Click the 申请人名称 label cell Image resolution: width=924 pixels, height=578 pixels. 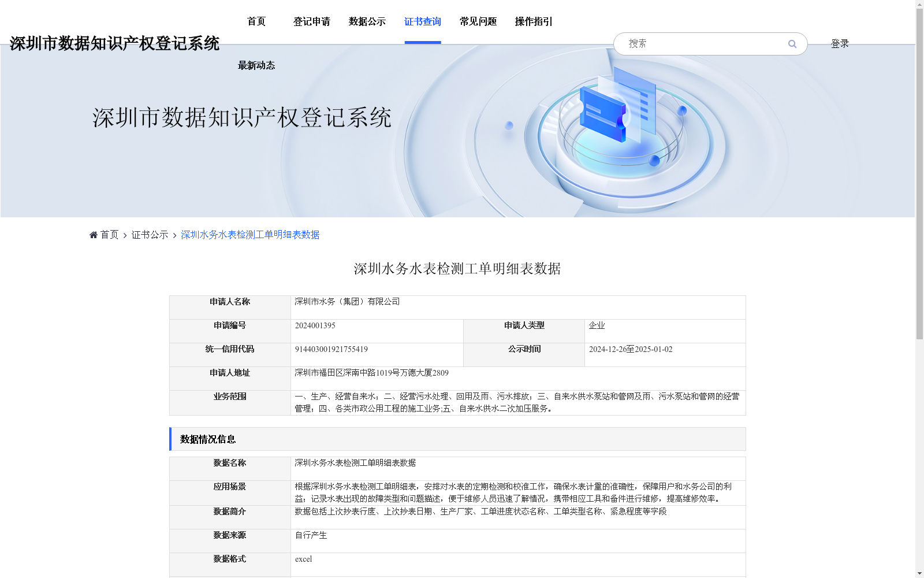(230, 307)
